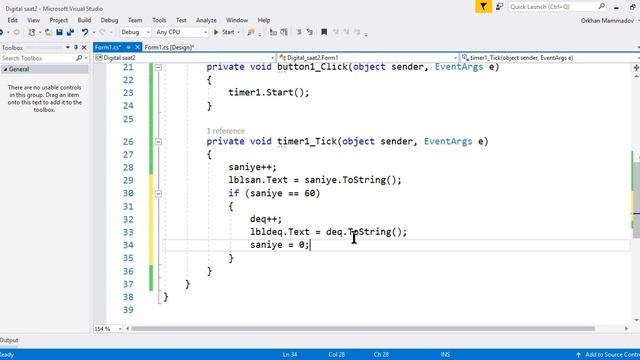Screen dimensions: 640x360
Task: Click the Find in Files toolbar icon
Action: click(x=251, y=32)
